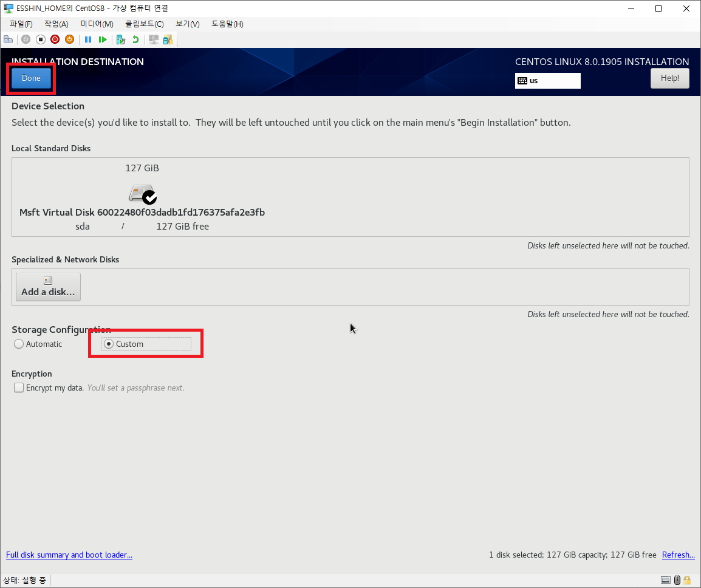This screenshot has width=701, height=588.
Task: Click the Add a disk... button
Action: [x=48, y=287]
